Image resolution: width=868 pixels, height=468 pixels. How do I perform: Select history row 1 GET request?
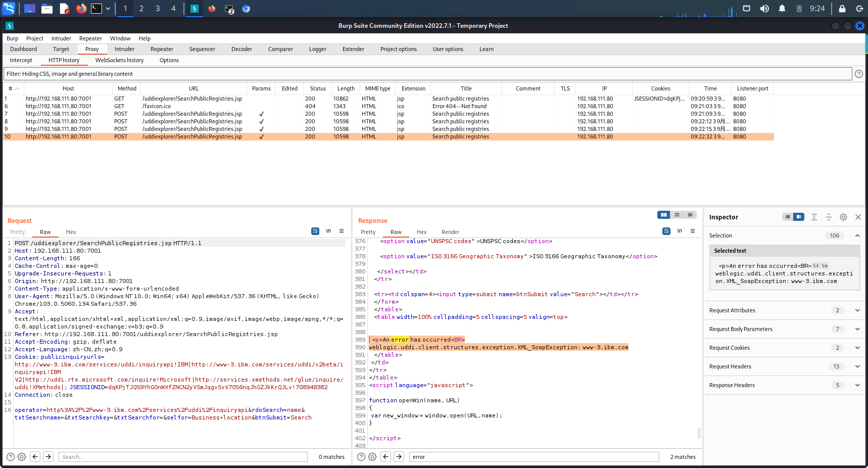point(388,99)
